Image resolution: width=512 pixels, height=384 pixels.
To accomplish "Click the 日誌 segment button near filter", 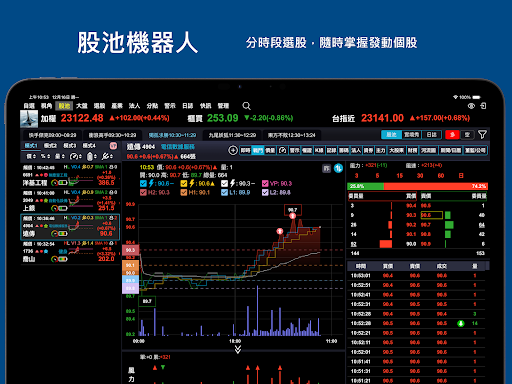I will tap(432, 135).
